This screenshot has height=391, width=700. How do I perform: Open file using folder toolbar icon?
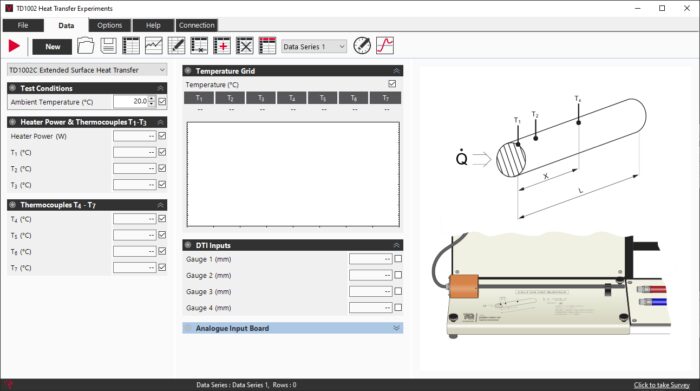[85, 46]
